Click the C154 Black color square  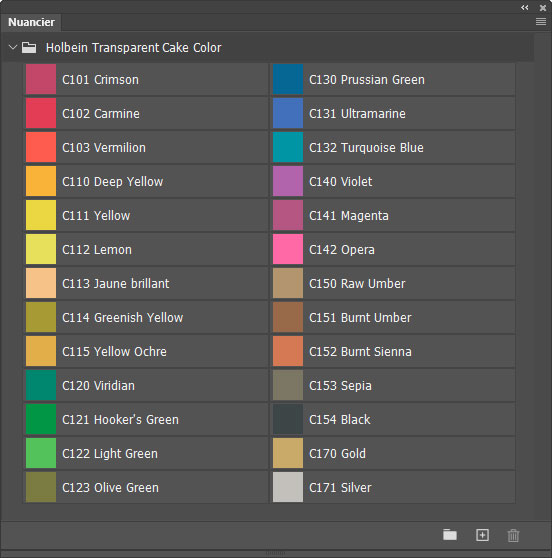(288, 419)
